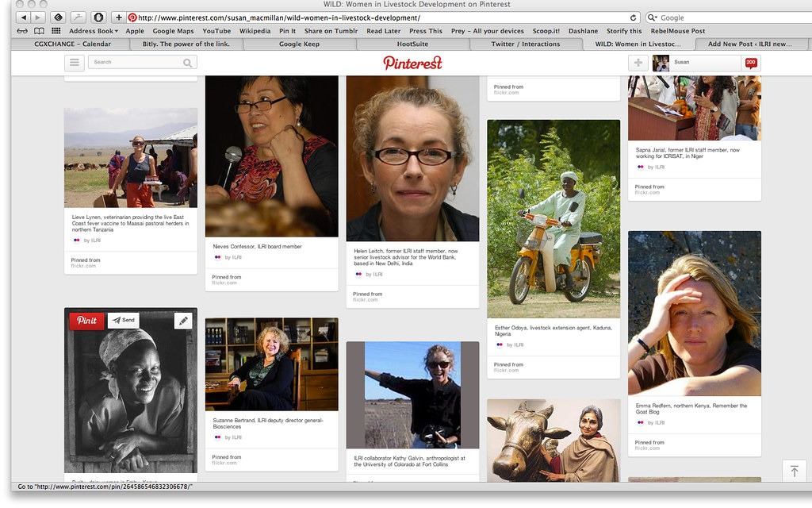Click the red Pin it button
The image size is (812, 508).
[x=86, y=320]
